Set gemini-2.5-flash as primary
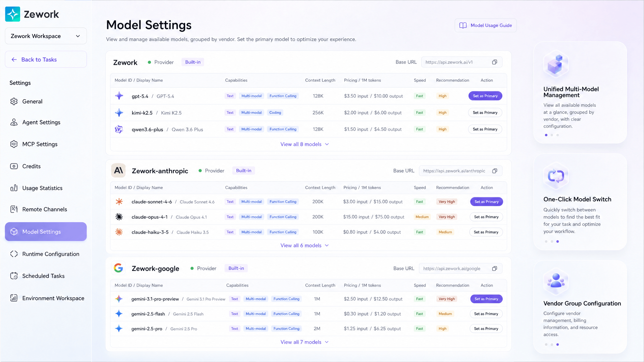Screen dimensions: 644x362 (x=486, y=314)
